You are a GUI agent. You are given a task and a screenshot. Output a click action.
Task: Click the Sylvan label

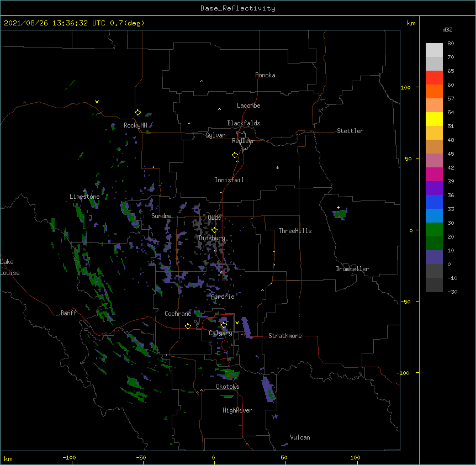point(215,135)
